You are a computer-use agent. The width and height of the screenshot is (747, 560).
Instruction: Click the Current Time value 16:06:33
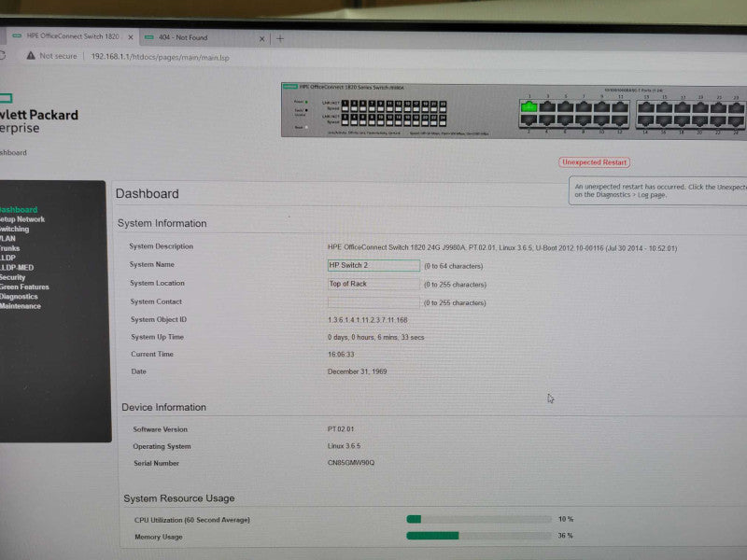click(x=341, y=355)
